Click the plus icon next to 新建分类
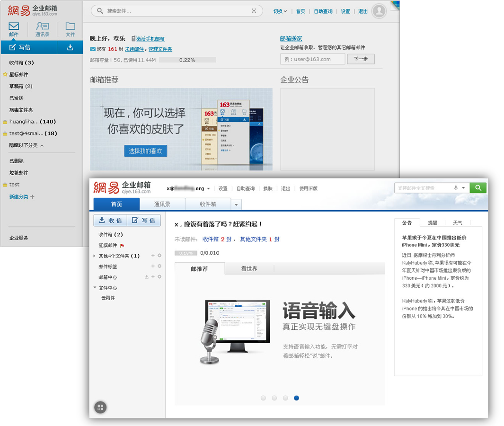504x426 pixels. click(x=32, y=197)
